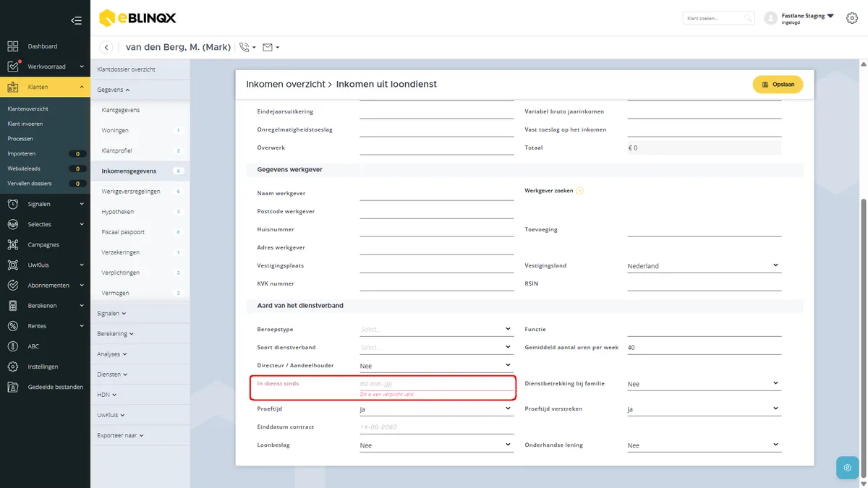The width and height of the screenshot is (868, 488).
Task: Go to Klantenoverzicht link in sidebar
Action: point(27,109)
